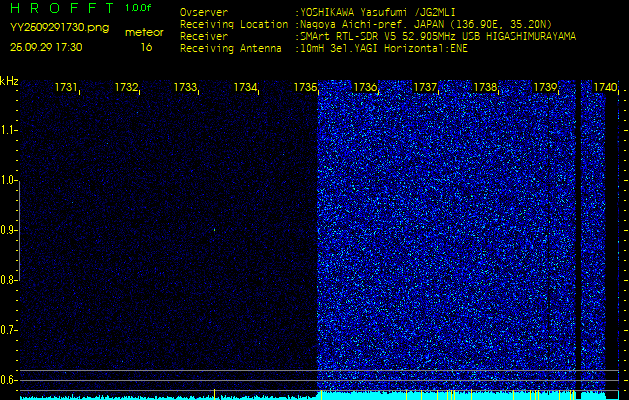Click the 'meteor' label
This screenshot has width=629, height=400.
pyautogui.click(x=144, y=32)
